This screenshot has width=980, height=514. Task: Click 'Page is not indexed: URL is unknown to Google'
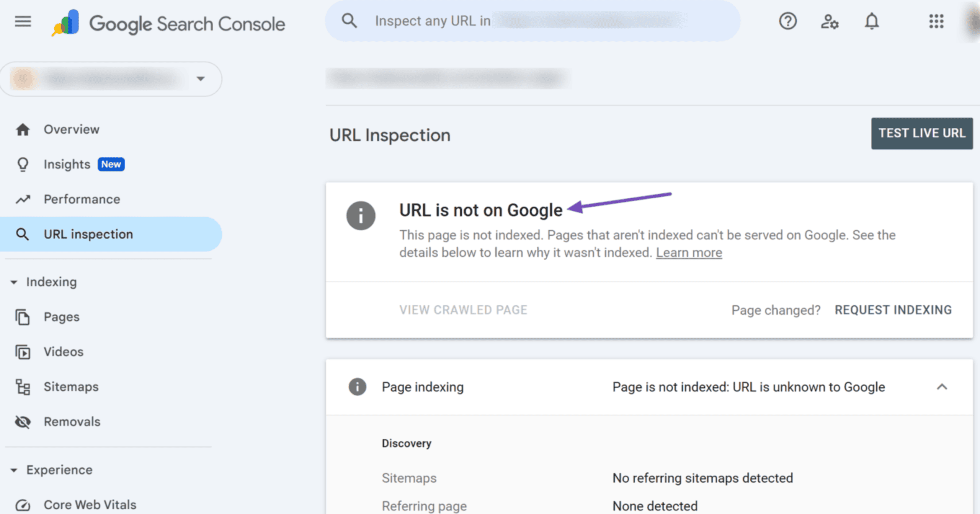point(748,387)
